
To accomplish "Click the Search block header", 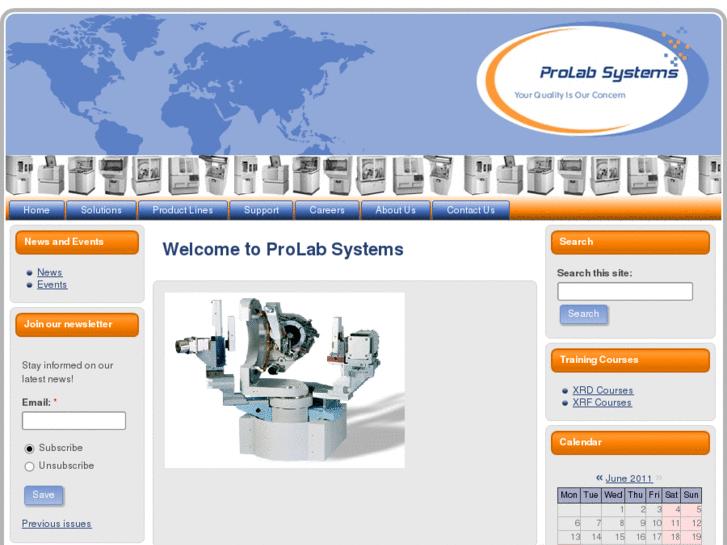I will (630, 242).
